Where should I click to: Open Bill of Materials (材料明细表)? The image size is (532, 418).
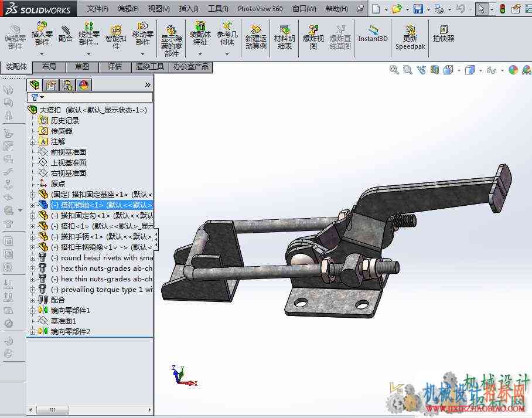click(284, 38)
